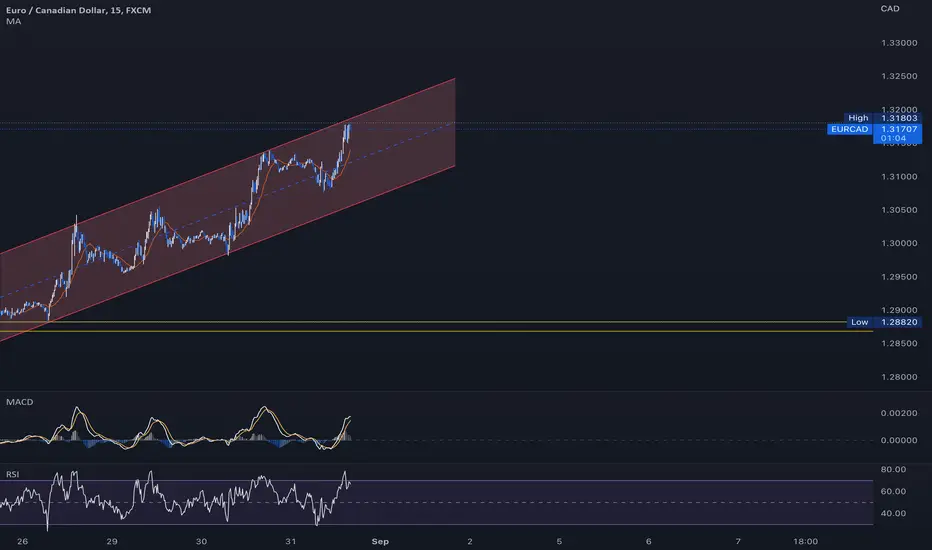Click the 60.00 RSI scale value
The image size is (932, 550).
click(x=893, y=491)
